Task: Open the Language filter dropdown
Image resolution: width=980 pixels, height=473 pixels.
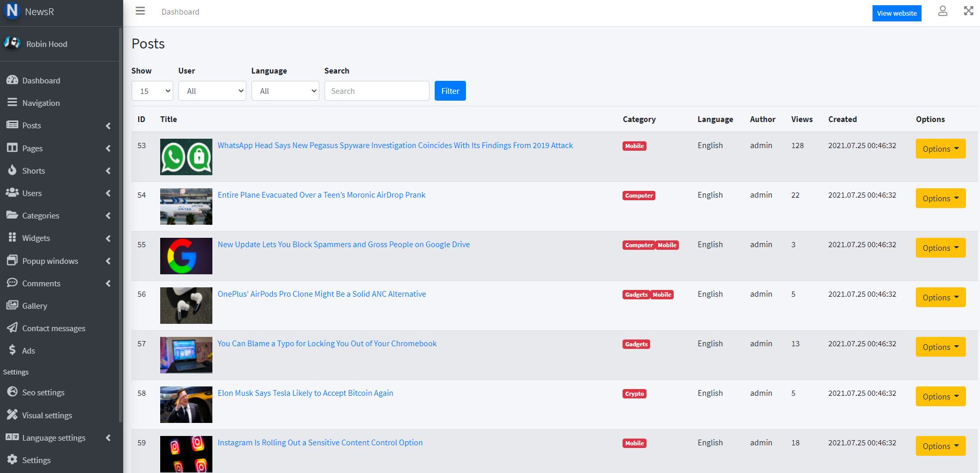Action: pos(285,91)
